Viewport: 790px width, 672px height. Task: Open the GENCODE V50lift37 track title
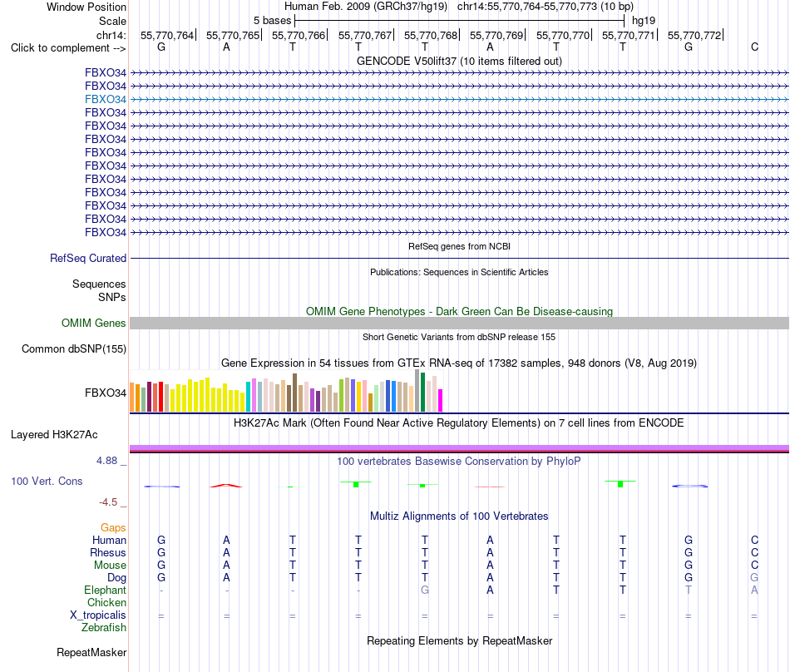[x=459, y=61]
